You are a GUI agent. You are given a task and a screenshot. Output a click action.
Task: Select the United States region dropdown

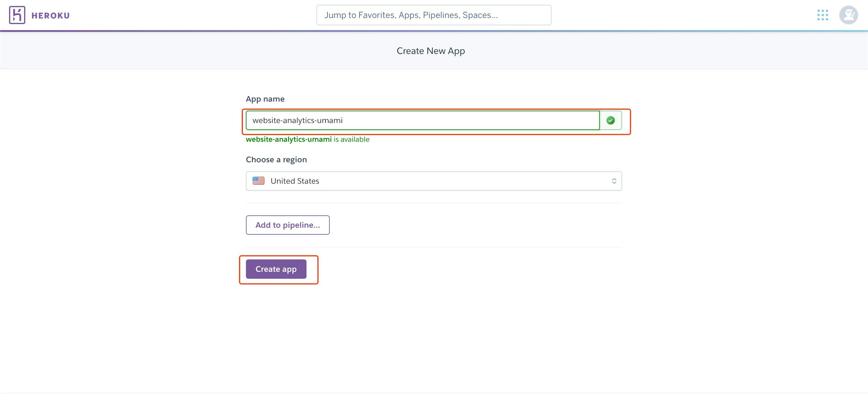coord(434,181)
